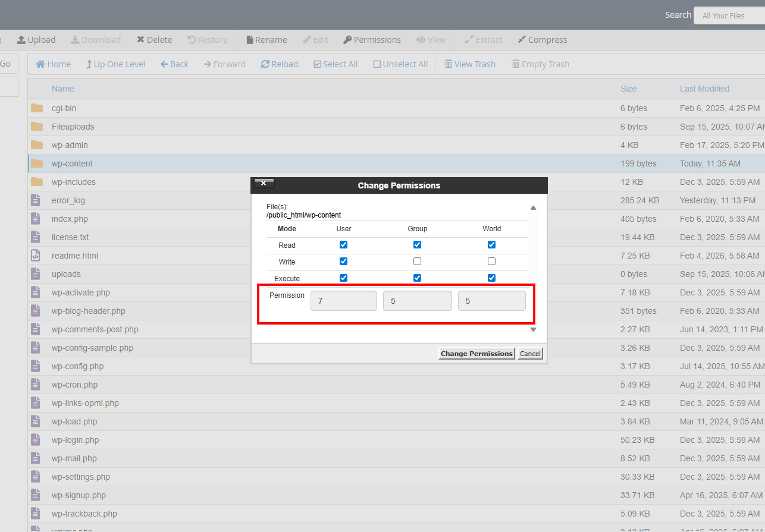Toggle World Read permission checkbox

491,244
